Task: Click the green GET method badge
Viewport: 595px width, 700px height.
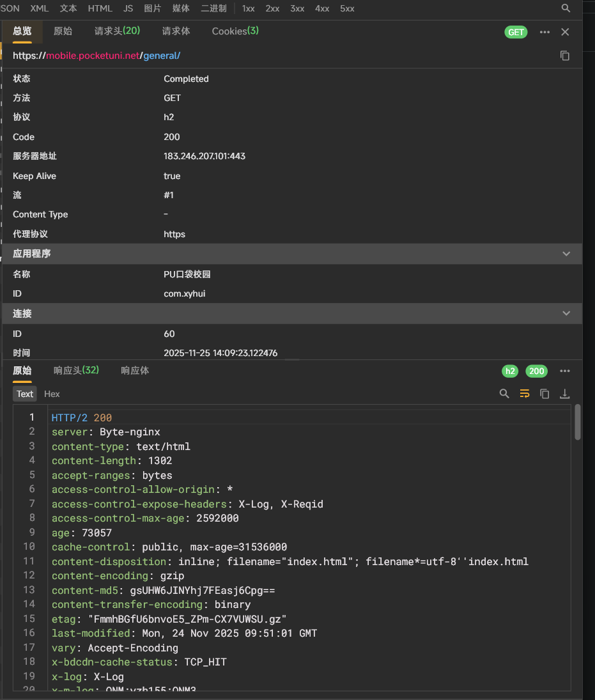Action: pos(516,32)
